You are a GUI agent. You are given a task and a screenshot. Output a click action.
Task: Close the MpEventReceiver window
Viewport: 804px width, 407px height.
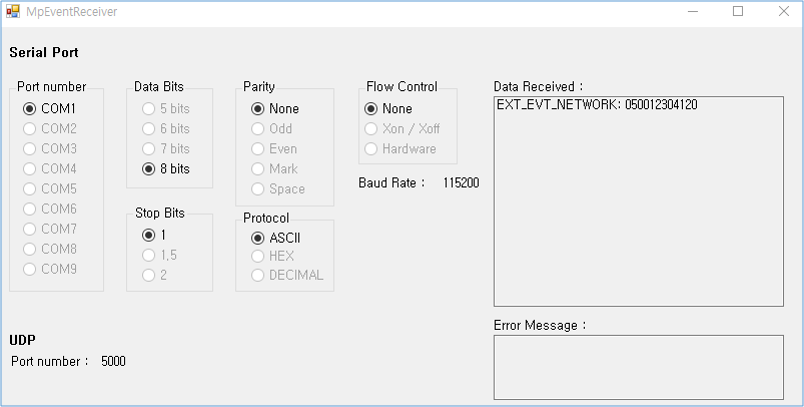point(783,12)
